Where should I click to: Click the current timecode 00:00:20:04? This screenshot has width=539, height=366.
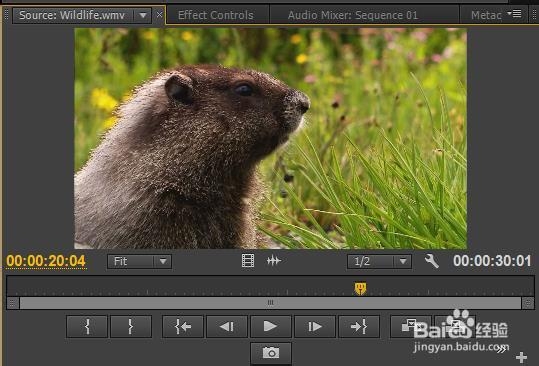coord(46,261)
